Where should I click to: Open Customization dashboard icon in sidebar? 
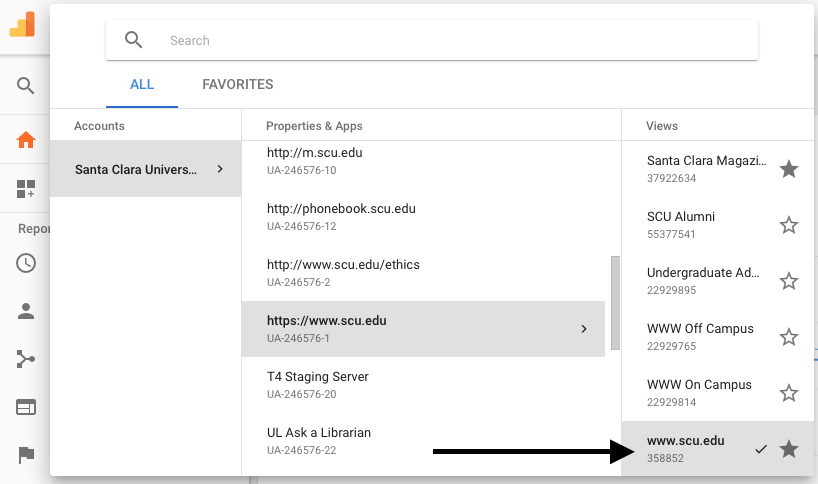pyautogui.click(x=25, y=189)
